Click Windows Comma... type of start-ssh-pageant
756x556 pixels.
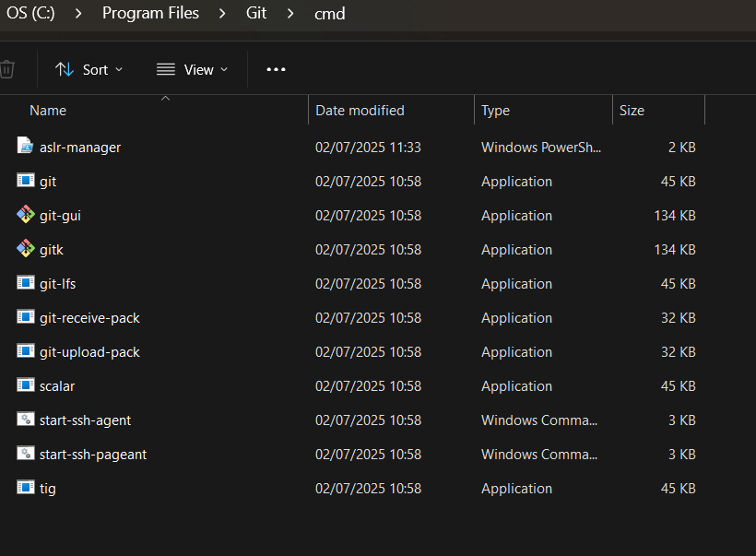(x=539, y=455)
